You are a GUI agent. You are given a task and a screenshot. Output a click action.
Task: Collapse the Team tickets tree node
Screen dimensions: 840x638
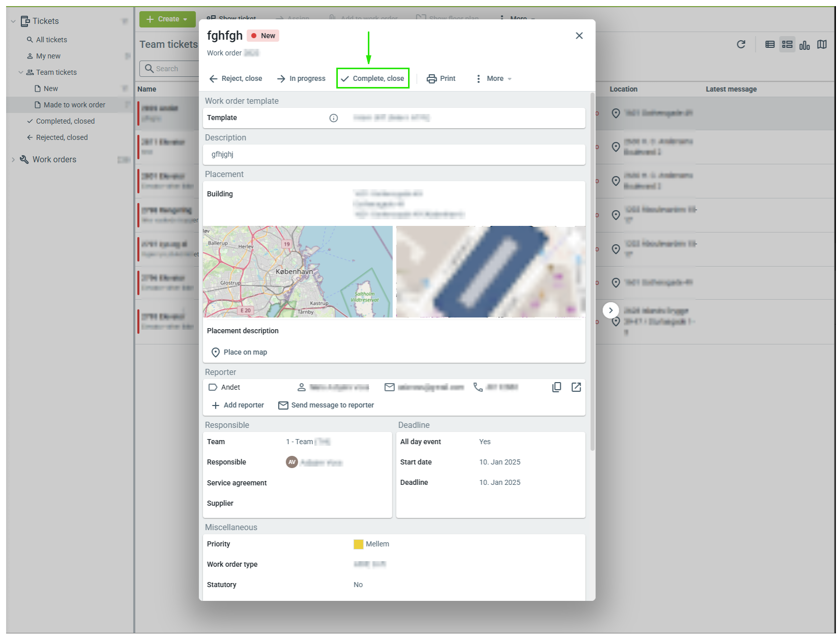[x=21, y=72]
